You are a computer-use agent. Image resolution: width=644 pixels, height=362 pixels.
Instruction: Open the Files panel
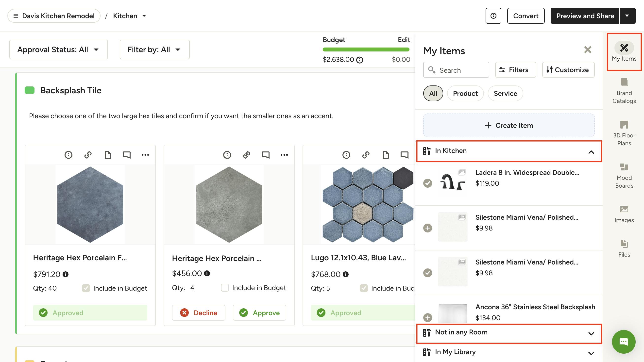coord(624,249)
